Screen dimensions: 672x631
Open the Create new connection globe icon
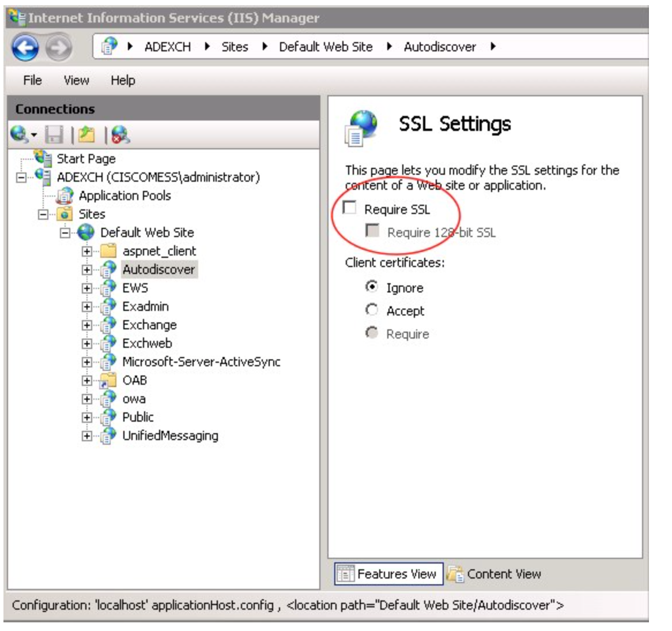20,135
